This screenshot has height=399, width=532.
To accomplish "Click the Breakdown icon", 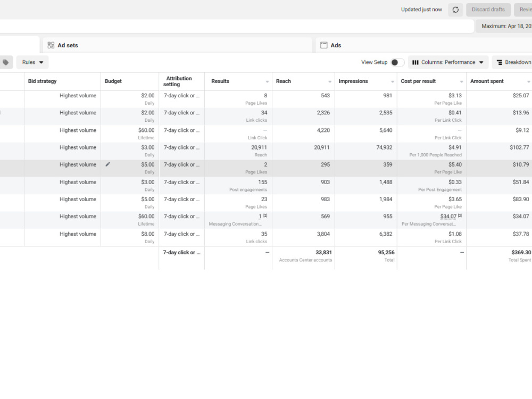I will [x=500, y=62].
